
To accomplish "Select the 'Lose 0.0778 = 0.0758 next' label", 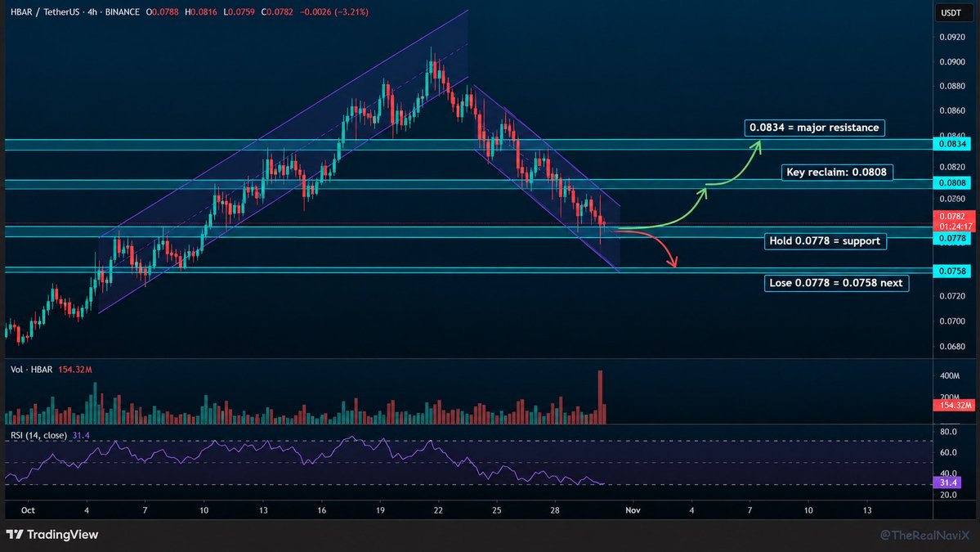I will [836, 283].
